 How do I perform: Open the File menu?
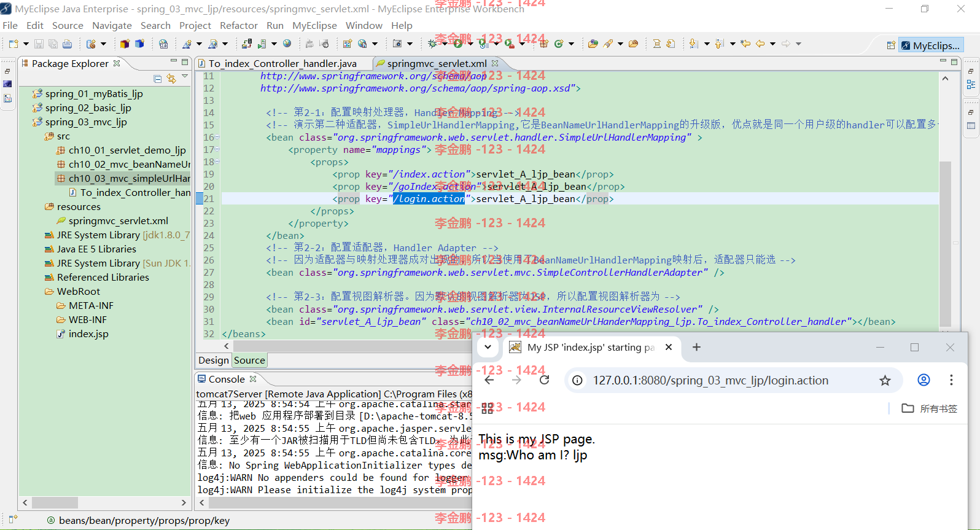click(x=10, y=25)
